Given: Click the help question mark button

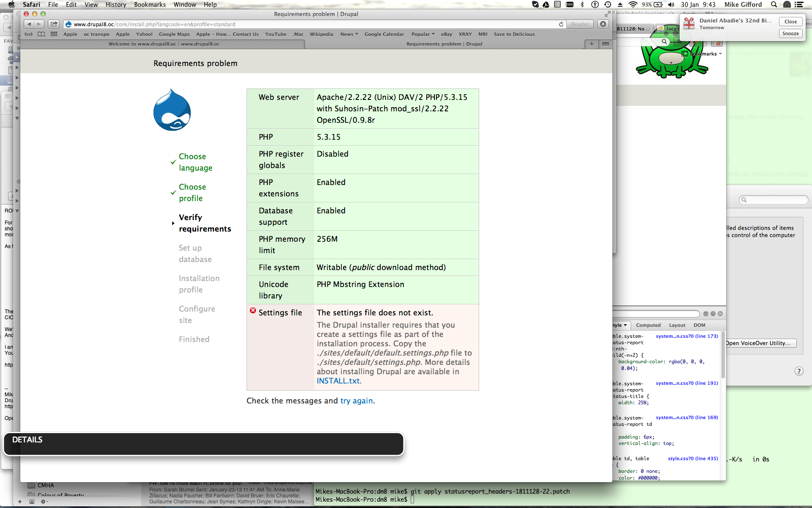Looking at the screenshot, I should pyautogui.click(x=799, y=371).
